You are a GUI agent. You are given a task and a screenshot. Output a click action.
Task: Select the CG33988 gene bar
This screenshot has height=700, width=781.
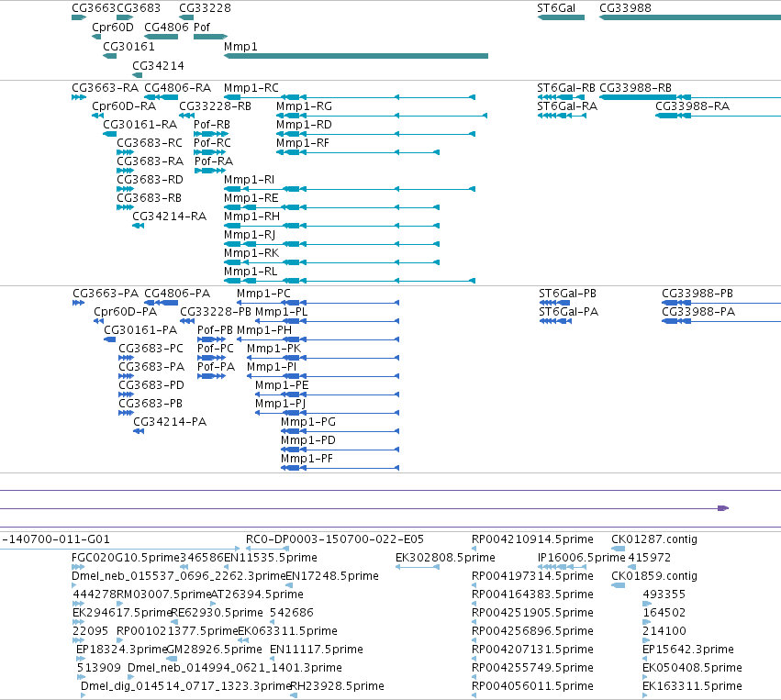pos(690,17)
